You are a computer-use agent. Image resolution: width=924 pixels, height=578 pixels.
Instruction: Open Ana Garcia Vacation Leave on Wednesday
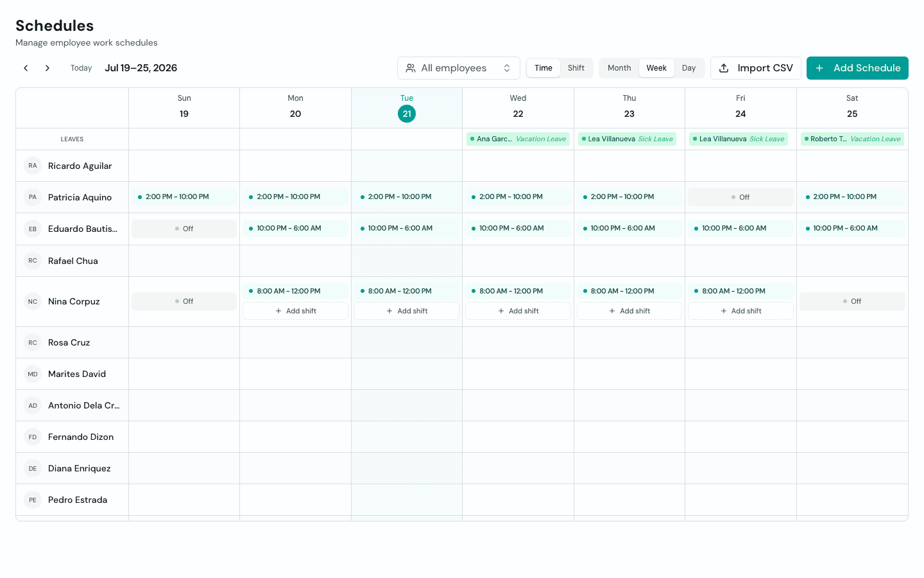(x=518, y=139)
